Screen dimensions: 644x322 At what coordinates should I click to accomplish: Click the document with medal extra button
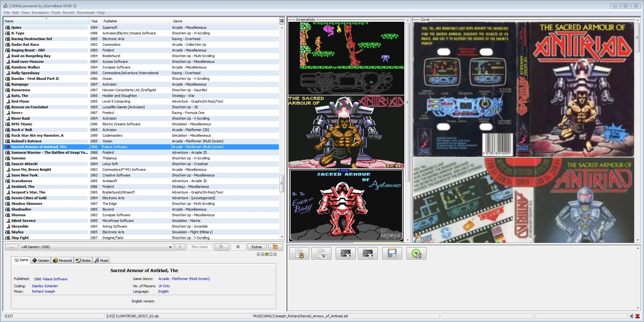pyautogui.click(x=299, y=253)
